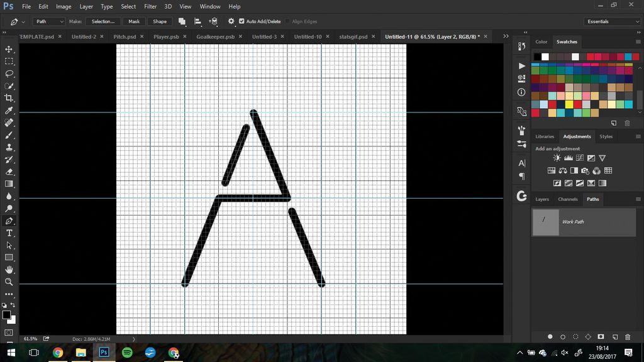Switch to the Channels tab

click(567, 199)
